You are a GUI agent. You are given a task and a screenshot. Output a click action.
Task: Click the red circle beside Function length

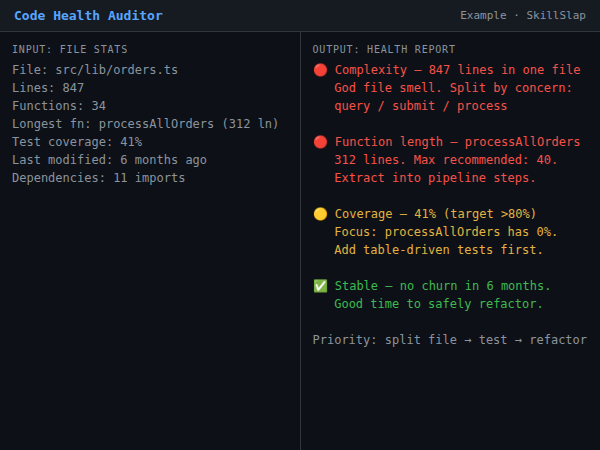coord(320,142)
